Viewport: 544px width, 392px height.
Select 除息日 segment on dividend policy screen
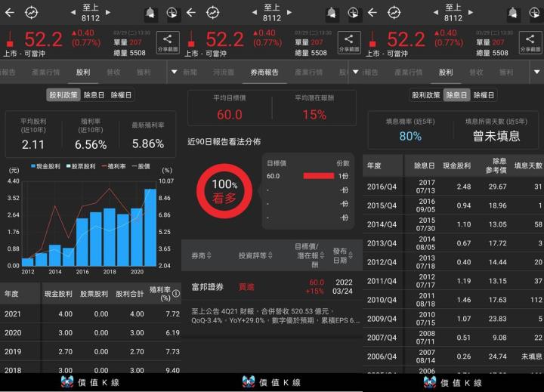[94, 94]
